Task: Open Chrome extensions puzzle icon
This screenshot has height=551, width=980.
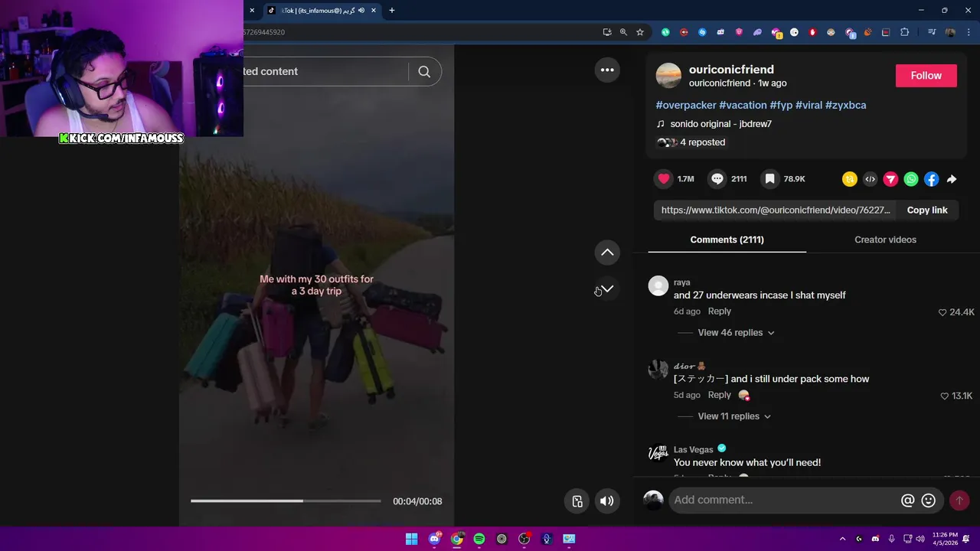Action: pyautogui.click(x=905, y=32)
